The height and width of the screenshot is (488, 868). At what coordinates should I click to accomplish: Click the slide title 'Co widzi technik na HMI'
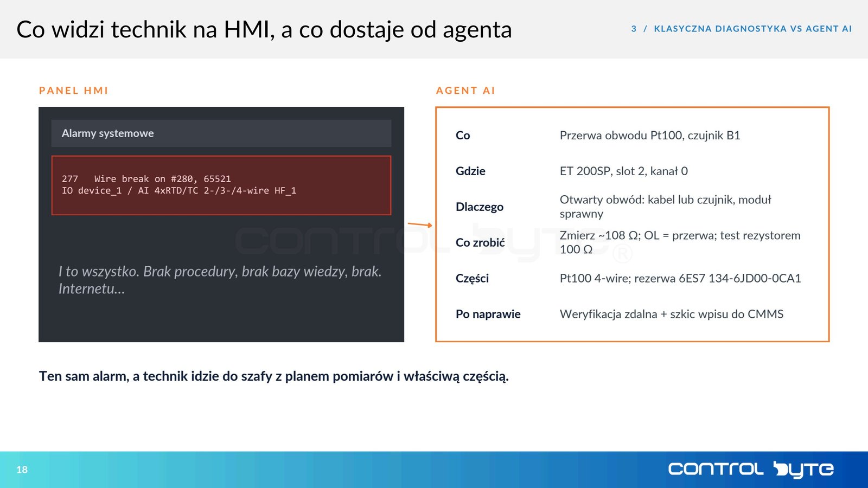(x=264, y=29)
